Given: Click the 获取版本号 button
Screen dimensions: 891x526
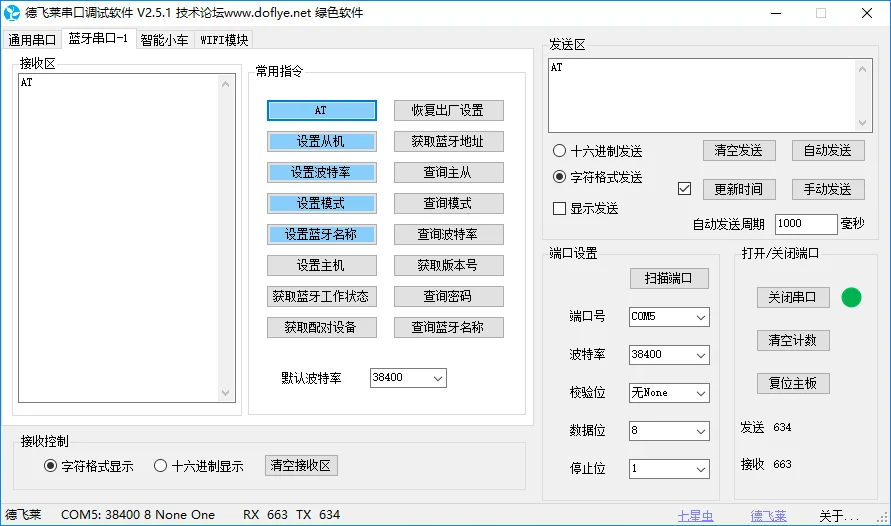Looking at the screenshot, I should click(448, 265).
